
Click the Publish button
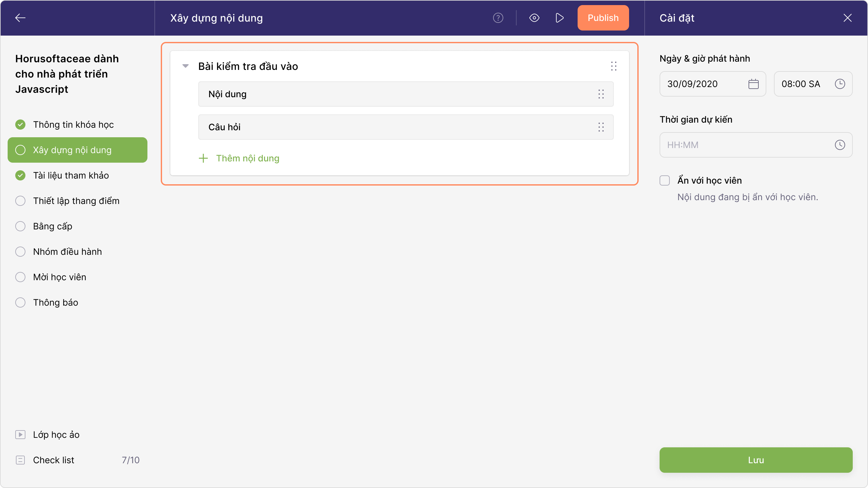tap(603, 18)
